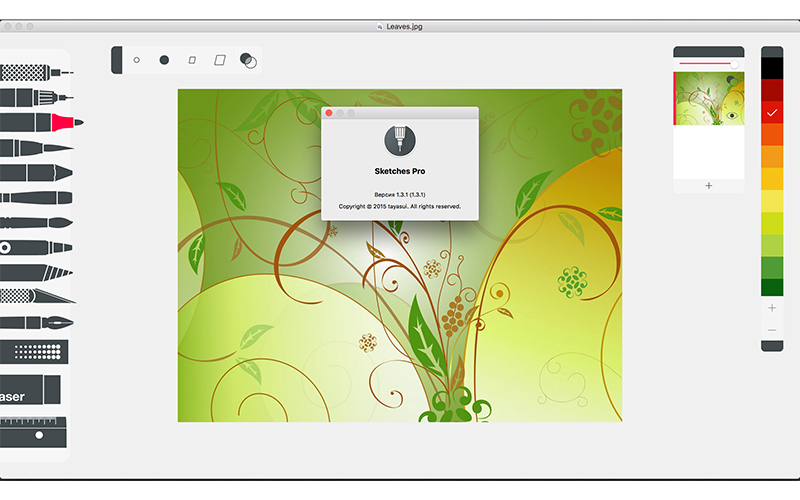
Task: Pick the light green color swatch
Action: coord(772,246)
